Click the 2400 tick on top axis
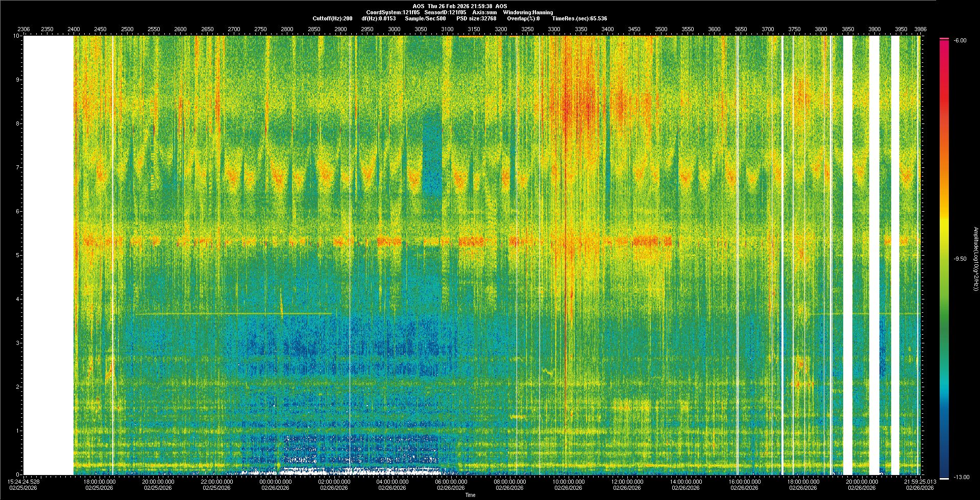980x500 pixels. 73,29
